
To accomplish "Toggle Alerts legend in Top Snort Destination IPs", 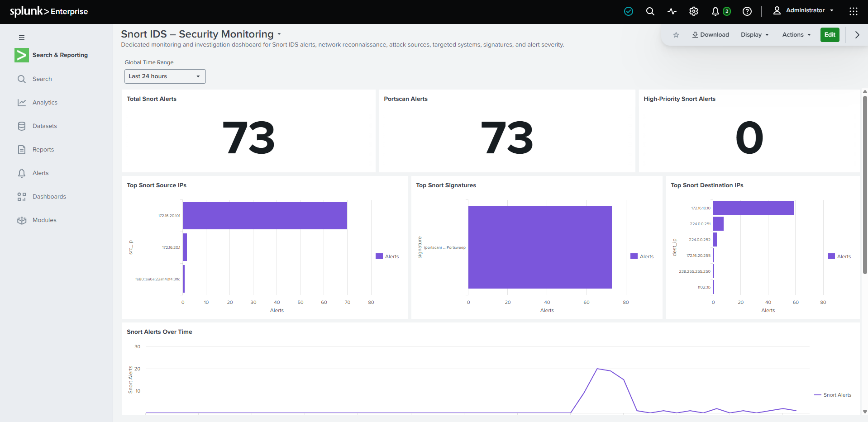I will (x=839, y=256).
